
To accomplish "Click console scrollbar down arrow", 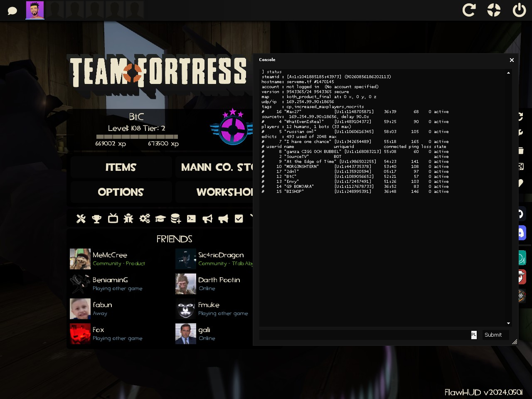I will coord(508,323).
